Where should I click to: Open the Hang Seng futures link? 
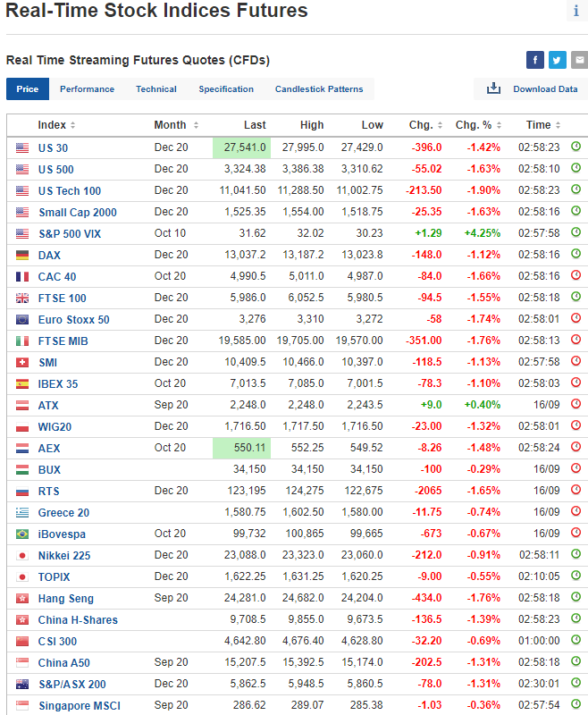tap(65, 598)
